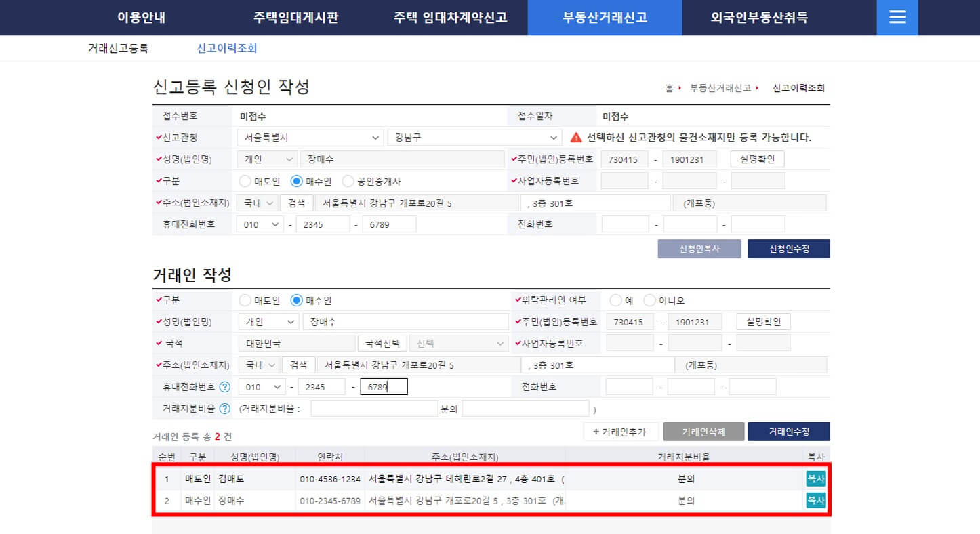Screen dimensions: 980x534
Task: Select 매도인 in the applicant 구분 row
Action: pos(243,180)
